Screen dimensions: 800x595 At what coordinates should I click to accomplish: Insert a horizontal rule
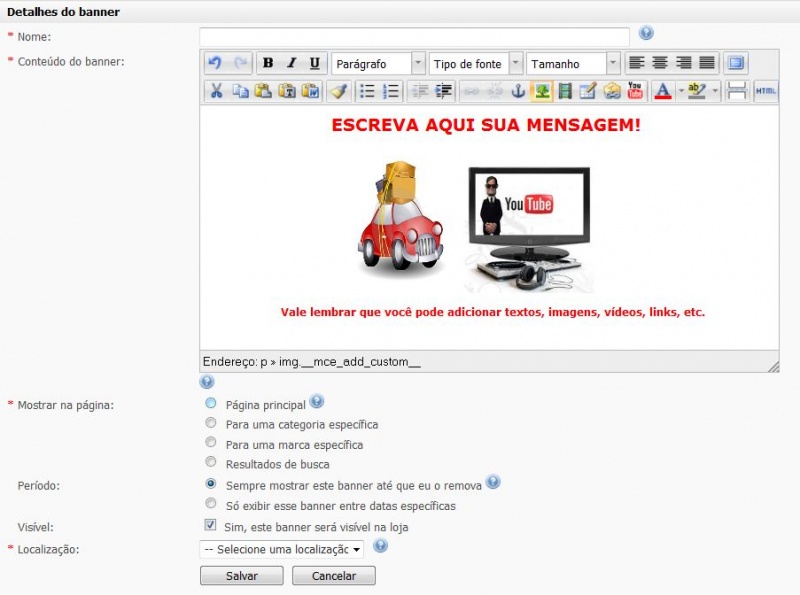(737, 91)
